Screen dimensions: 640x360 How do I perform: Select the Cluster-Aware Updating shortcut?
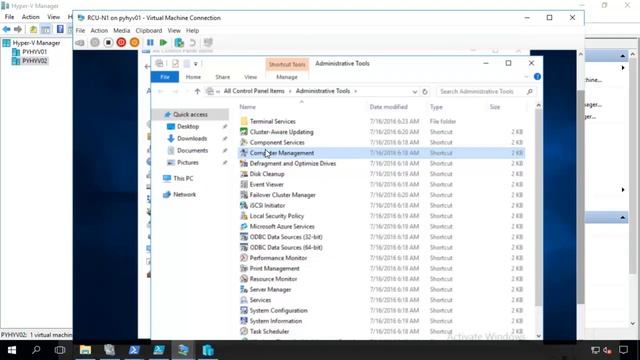tap(281, 132)
